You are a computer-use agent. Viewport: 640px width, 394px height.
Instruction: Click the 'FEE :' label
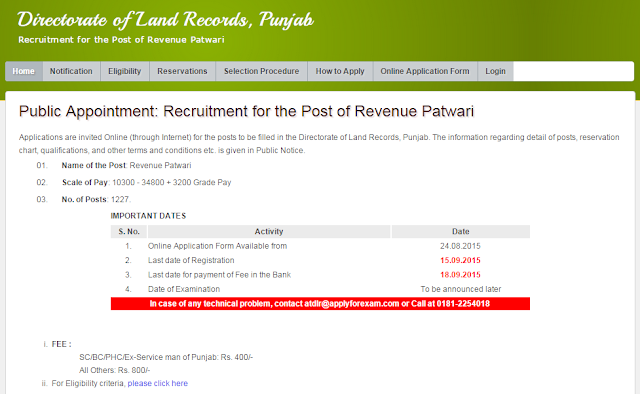[62, 344]
